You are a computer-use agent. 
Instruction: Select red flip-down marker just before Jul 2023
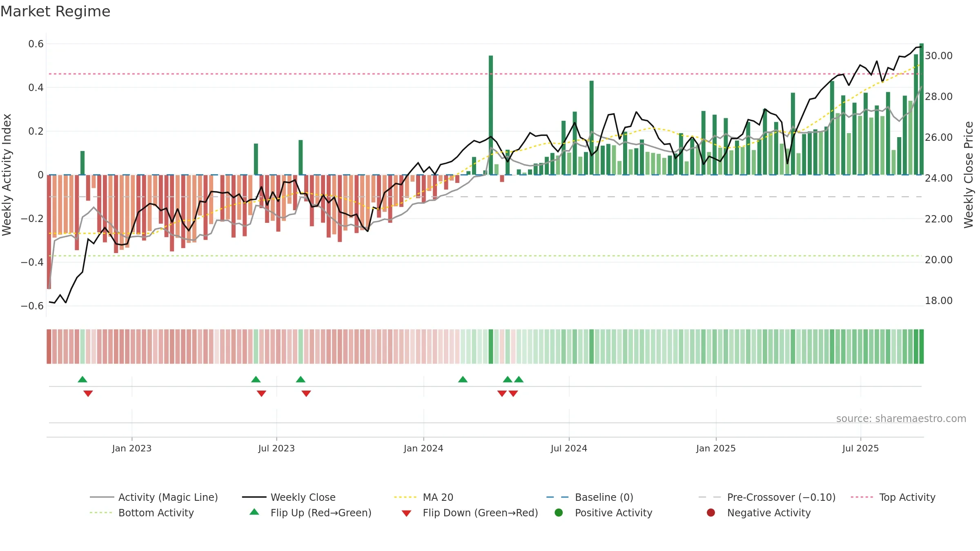[x=262, y=393]
